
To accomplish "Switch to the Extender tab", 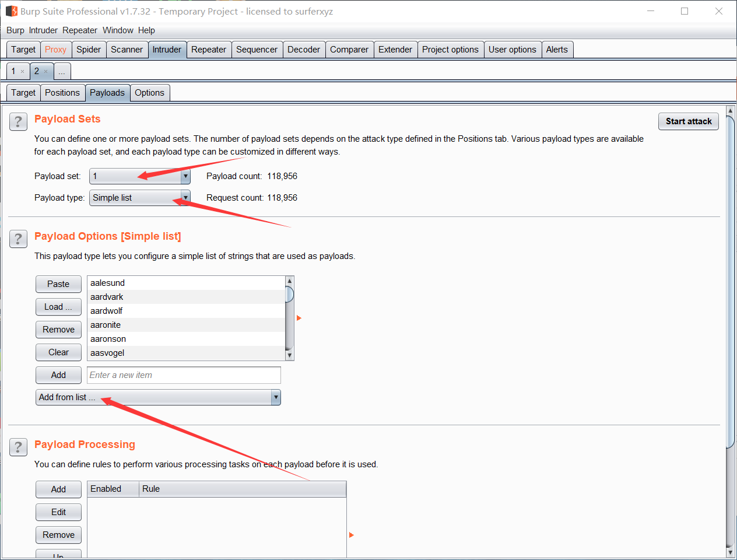I will pyautogui.click(x=395, y=50).
